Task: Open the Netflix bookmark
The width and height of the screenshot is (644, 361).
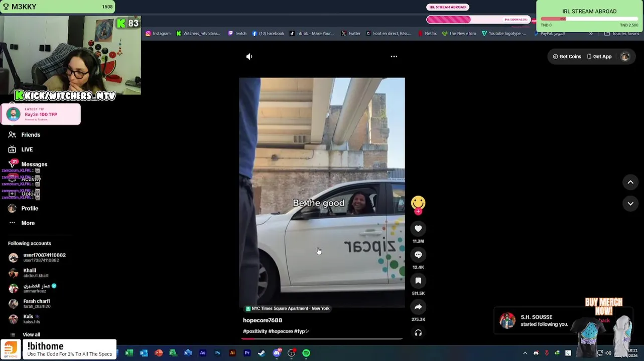Action: point(427,34)
